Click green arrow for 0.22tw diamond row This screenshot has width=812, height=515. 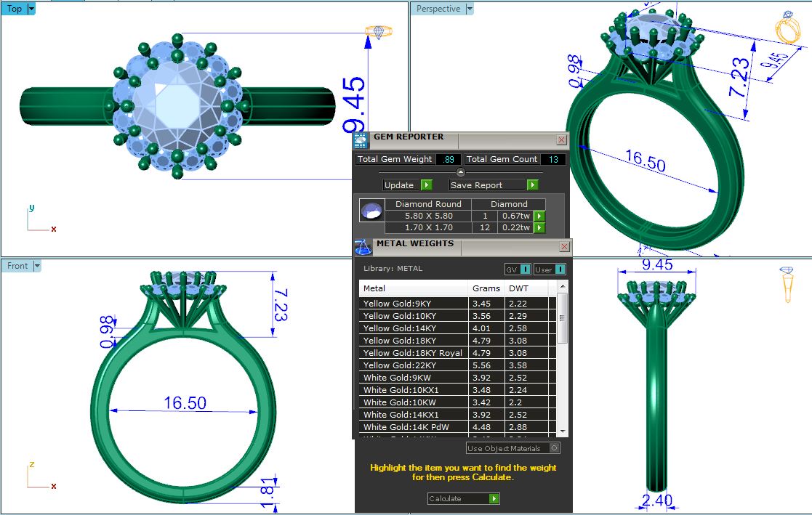click(x=539, y=227)
